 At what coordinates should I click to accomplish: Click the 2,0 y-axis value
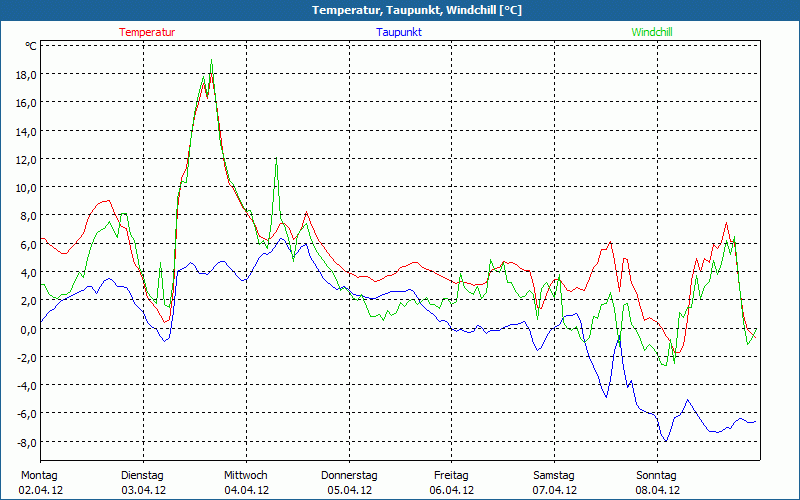pos(29,301)
